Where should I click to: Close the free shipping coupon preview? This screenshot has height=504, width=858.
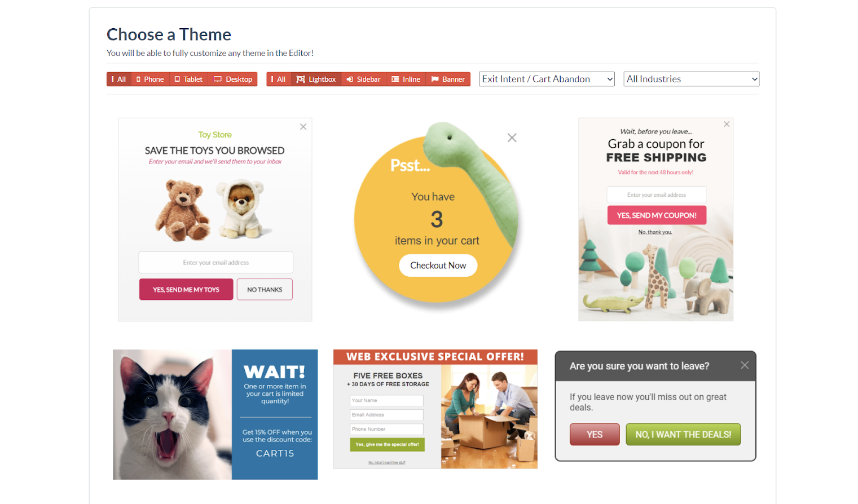pos(727,124)
